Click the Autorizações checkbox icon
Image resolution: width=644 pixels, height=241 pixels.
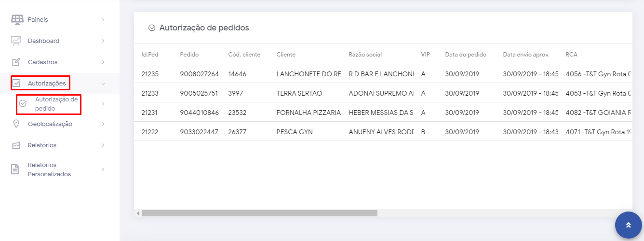16,84
